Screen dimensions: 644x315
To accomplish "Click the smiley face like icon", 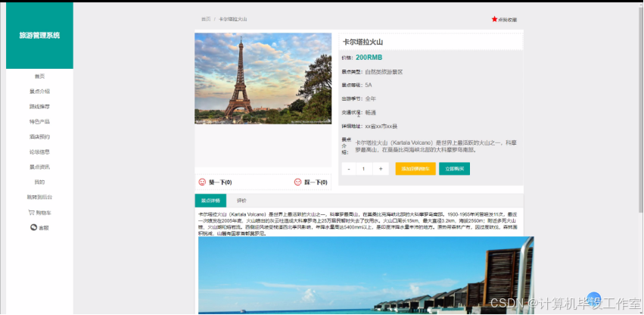I will (202, 182).
